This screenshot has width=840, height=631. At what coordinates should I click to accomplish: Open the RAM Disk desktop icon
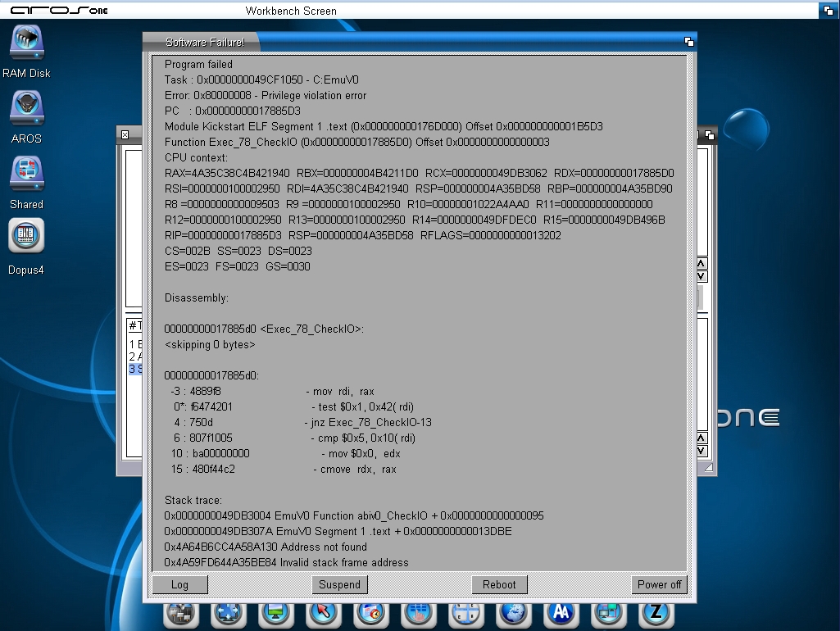[x=26, y=46]
